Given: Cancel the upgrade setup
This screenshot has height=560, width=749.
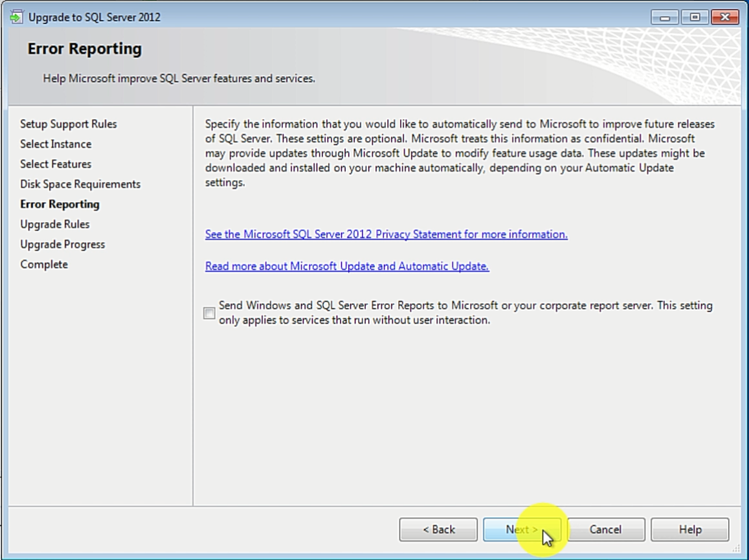Looking at the screenshot, I should tap(605, 530).
